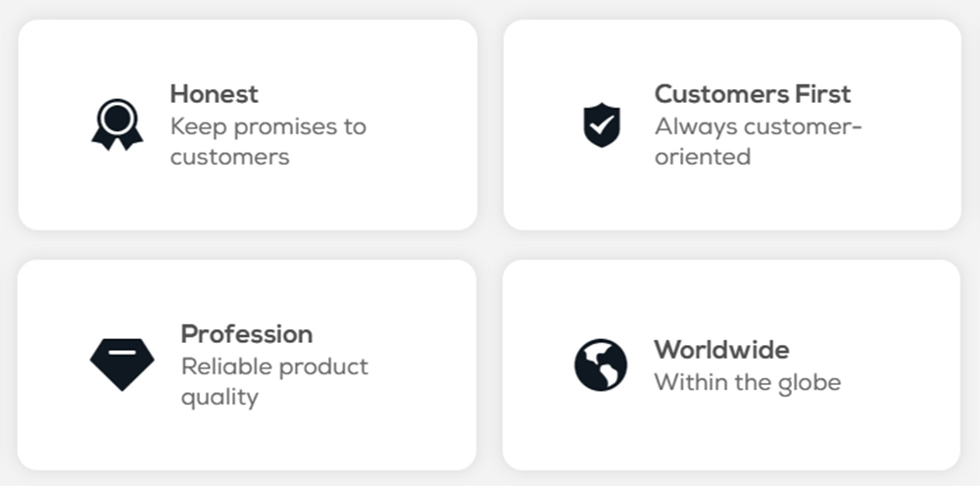980x486 pixels.
Task: Click the award ribbon icon beside Honest
Action: coord(118,124)
